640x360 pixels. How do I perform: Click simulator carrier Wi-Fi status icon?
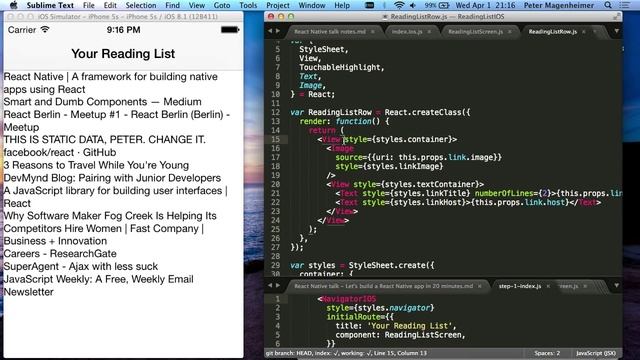[45, 29]
